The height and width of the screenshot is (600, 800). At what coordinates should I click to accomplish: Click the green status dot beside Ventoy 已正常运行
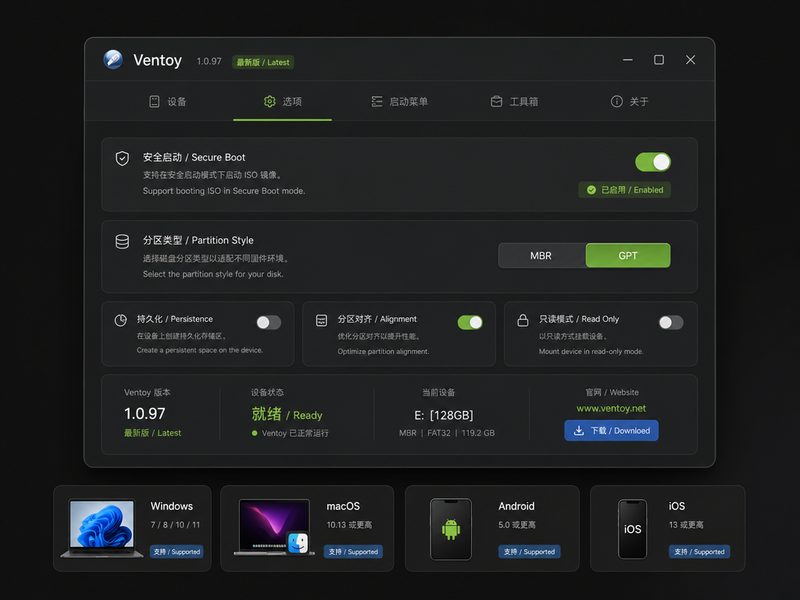pyautogui.click(x=254, y=433)
